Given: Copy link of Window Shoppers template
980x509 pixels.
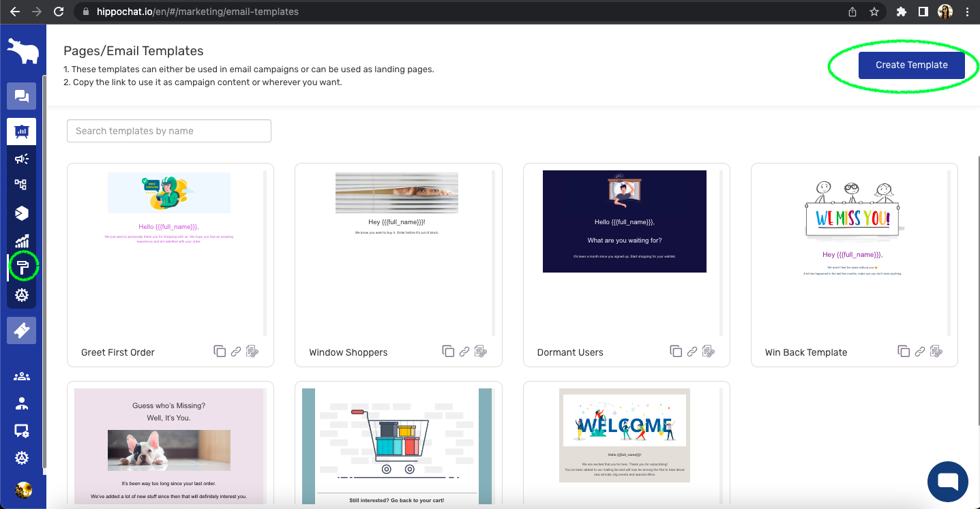Looking at the screenshot, I should 464,352.
